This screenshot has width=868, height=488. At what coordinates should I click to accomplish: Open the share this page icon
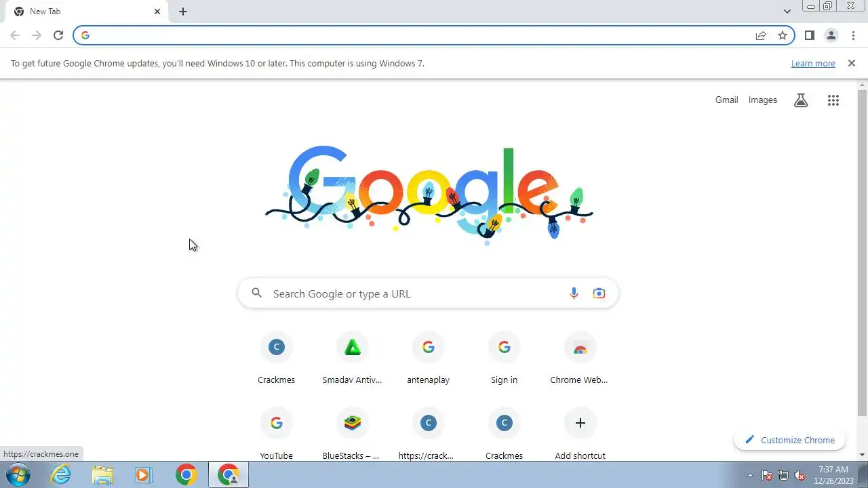point(761,35)
